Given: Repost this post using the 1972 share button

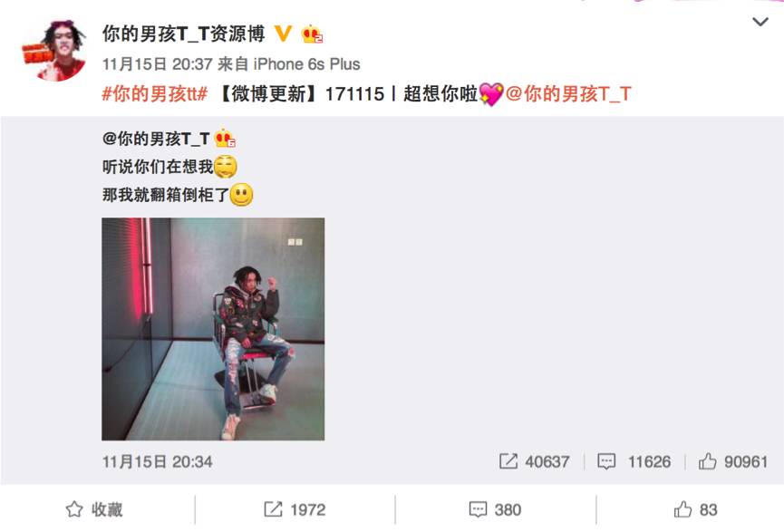Looking at the screenshot, I should tap(295, 509).
